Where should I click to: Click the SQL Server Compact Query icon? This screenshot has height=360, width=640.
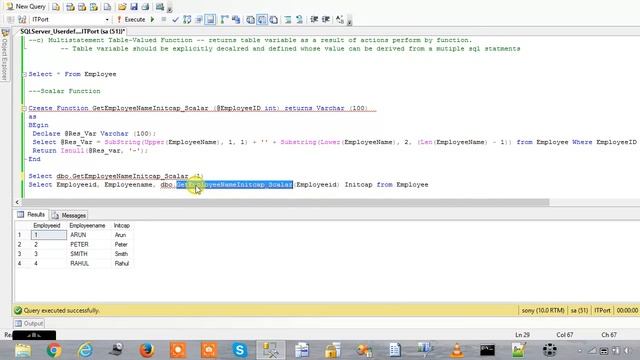click(107, 7)
